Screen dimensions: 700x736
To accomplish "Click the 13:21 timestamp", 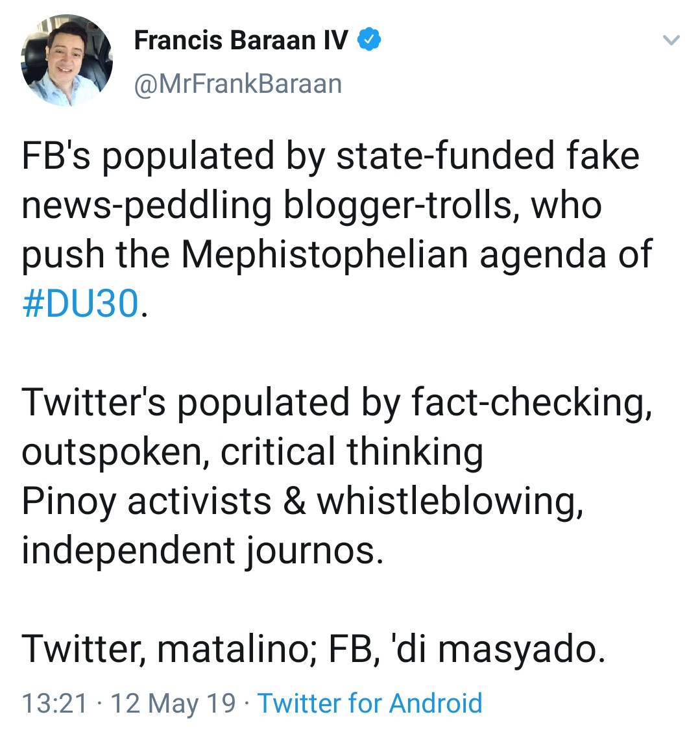I will 54,703.
